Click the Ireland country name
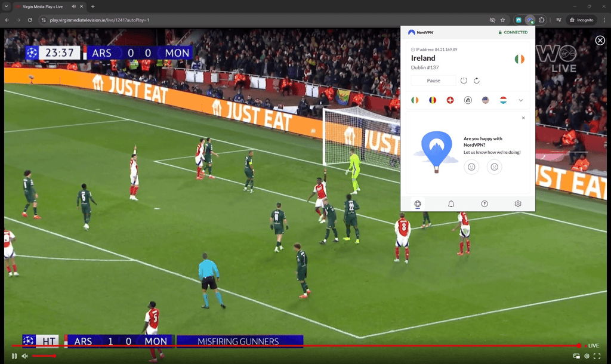611x364 pixels. [423, 58]
